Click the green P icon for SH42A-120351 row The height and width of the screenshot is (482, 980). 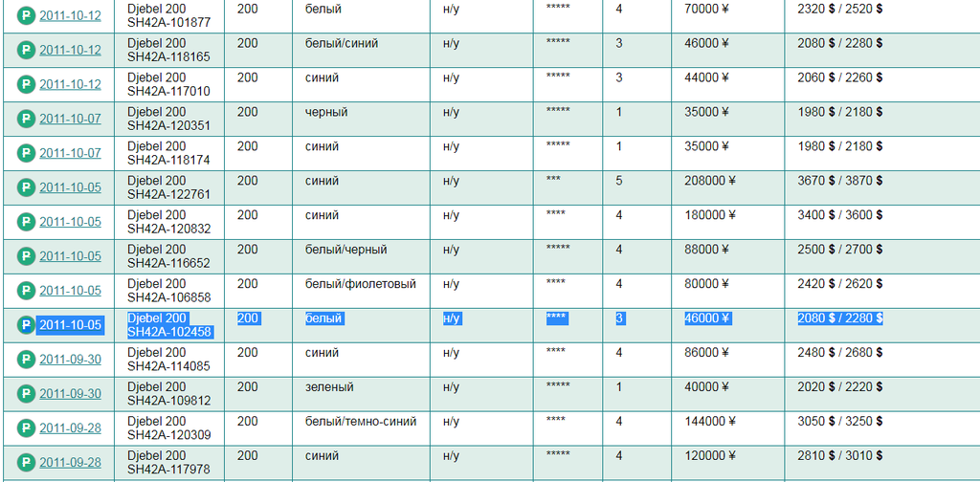click(x=26, y=119)
